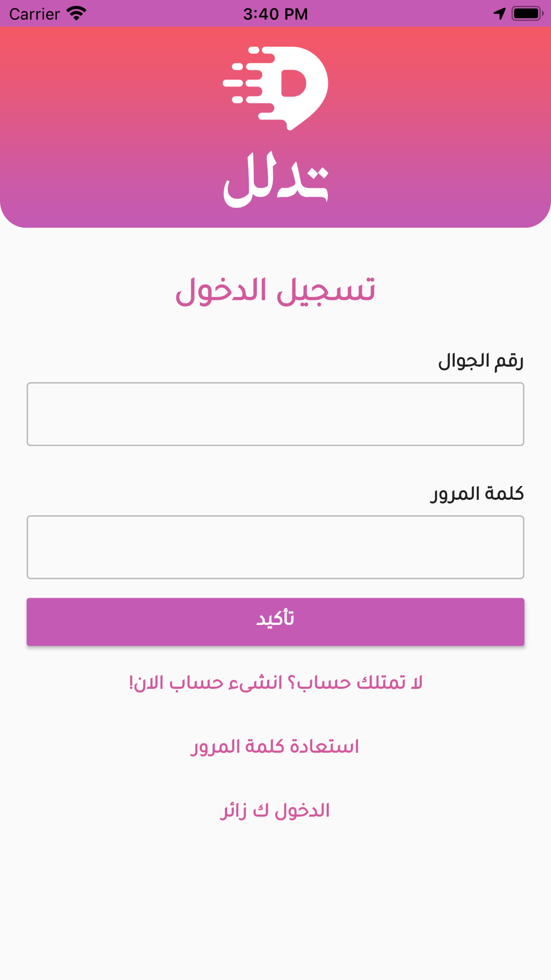This screenshot has height=980, width=551.
Task: Tap the Wi-Fi signal icon in status bar
Action: 77,13
